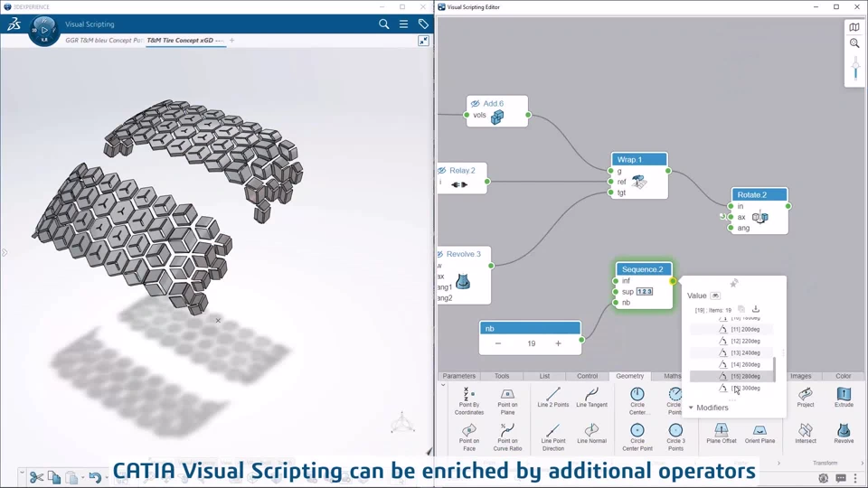Click the Sequence.2 node output port

pyautogui.click(x=673, y=281)
